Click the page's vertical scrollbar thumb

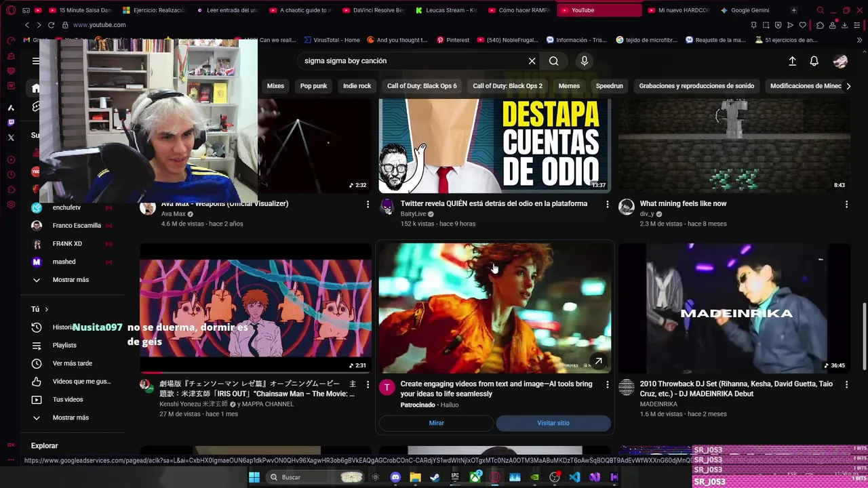[x=863, y=337]
